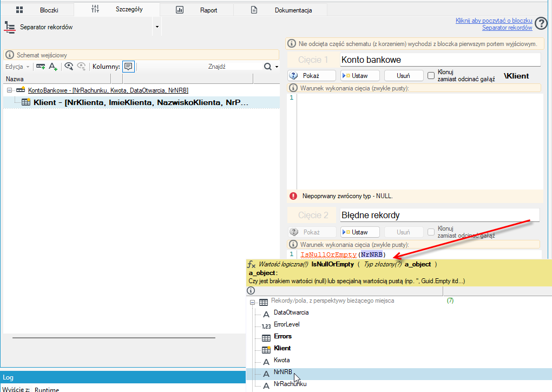Viewport: 552px width, 392px height.
Task: Click the magnifier search icon next to Znajdź
Action: tap(267, 67)
